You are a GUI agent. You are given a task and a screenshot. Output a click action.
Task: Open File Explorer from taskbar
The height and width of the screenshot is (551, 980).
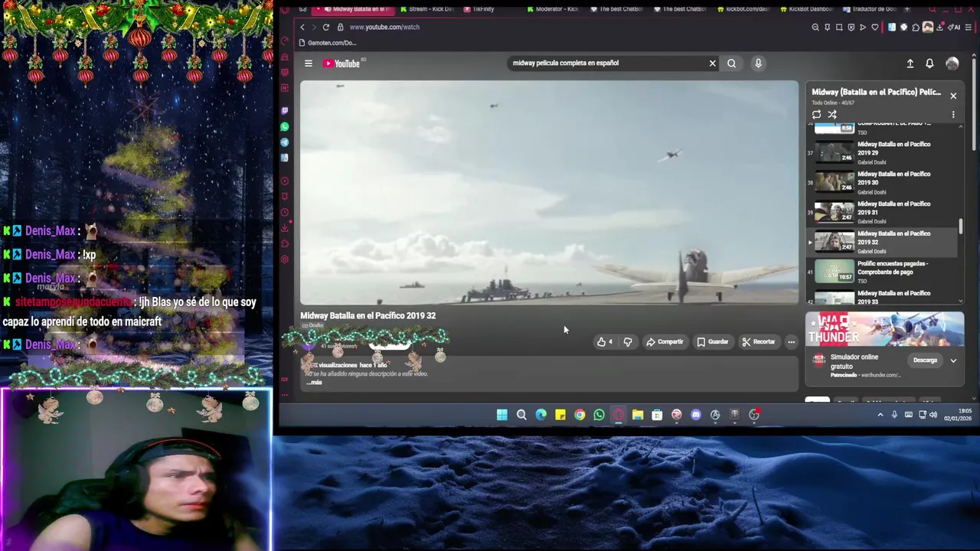[x=637, y=415]
